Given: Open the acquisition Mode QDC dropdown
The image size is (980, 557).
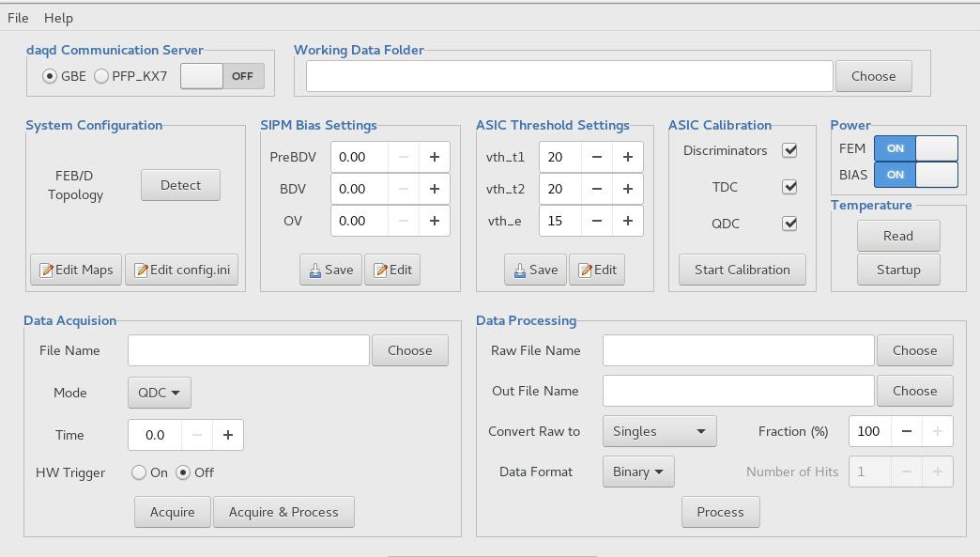Looking at the screenshot, I should pyautogui.click(x=159, y=393).
